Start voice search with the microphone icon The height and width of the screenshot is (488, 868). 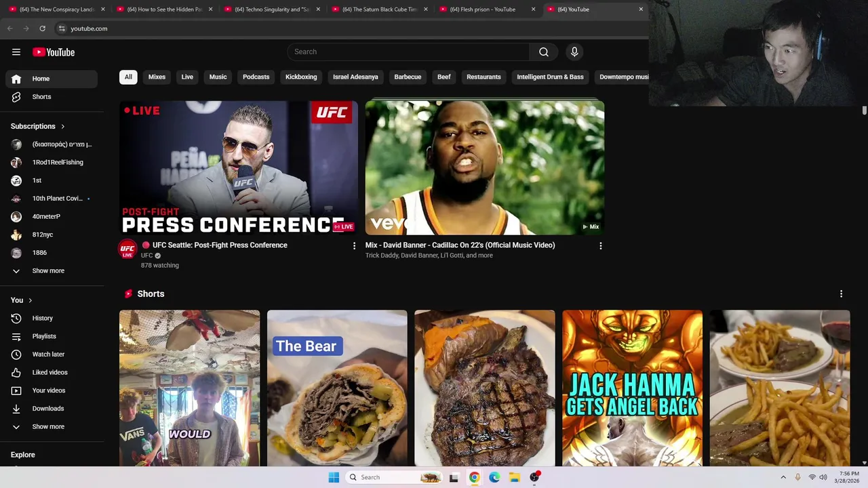(574, 52)
